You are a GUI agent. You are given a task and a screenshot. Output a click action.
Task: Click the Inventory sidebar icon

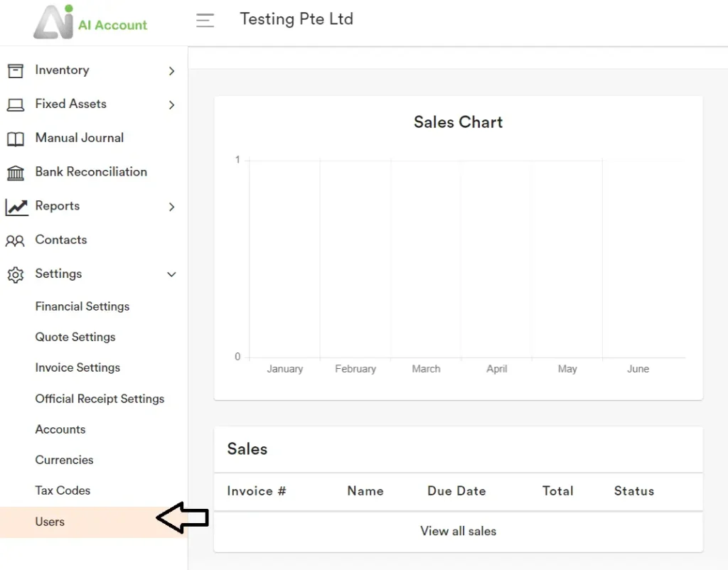coord(16,70)
